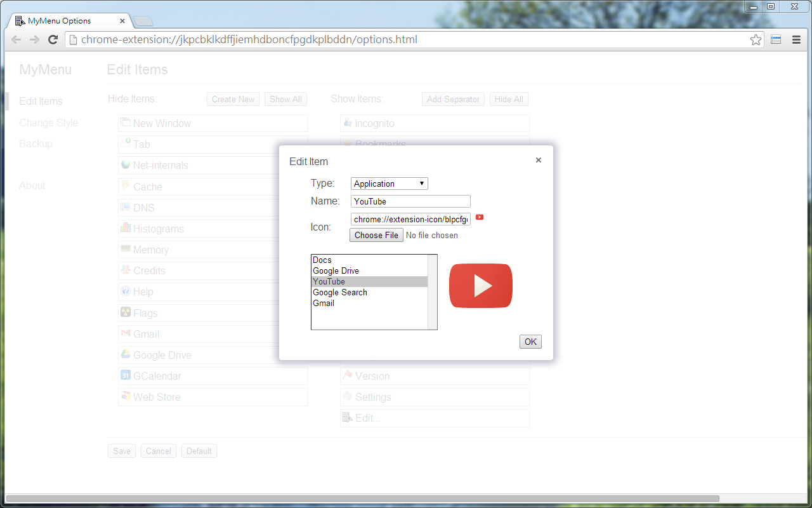Select YouTube in the application list

tap(369, 281)
